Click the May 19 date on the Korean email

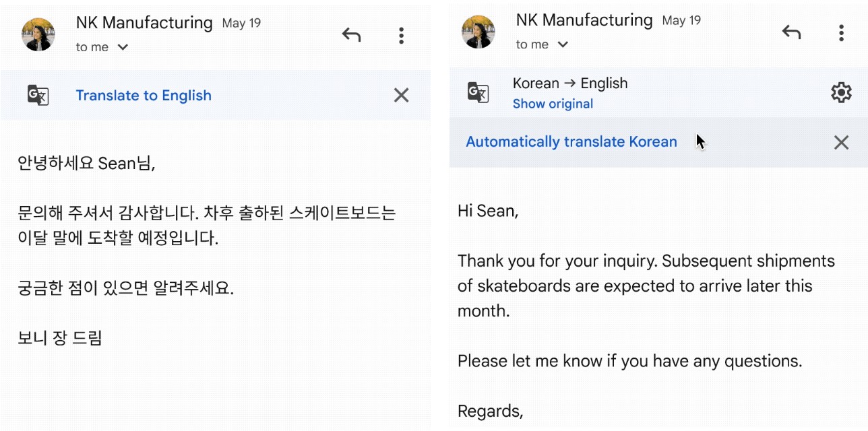click(241, 24)
